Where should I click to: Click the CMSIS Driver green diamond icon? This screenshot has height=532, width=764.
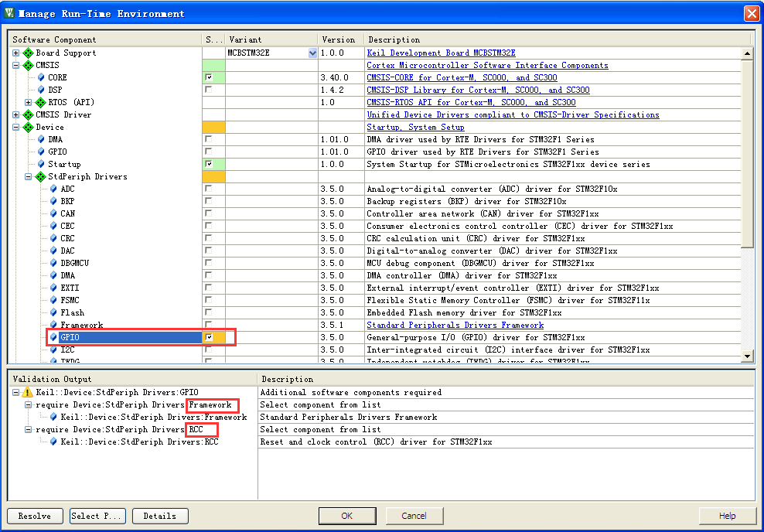pos(29,115)
